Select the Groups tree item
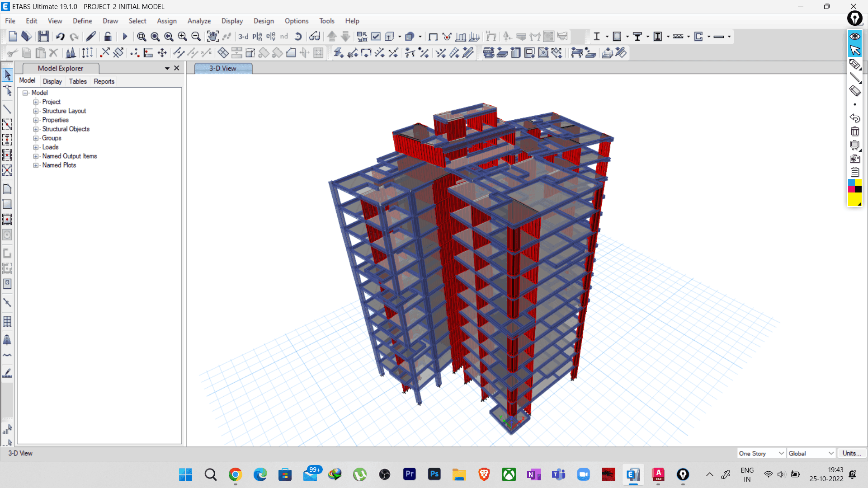The height and width of the screenshot is (488, 868). click(x=52, y=138)
